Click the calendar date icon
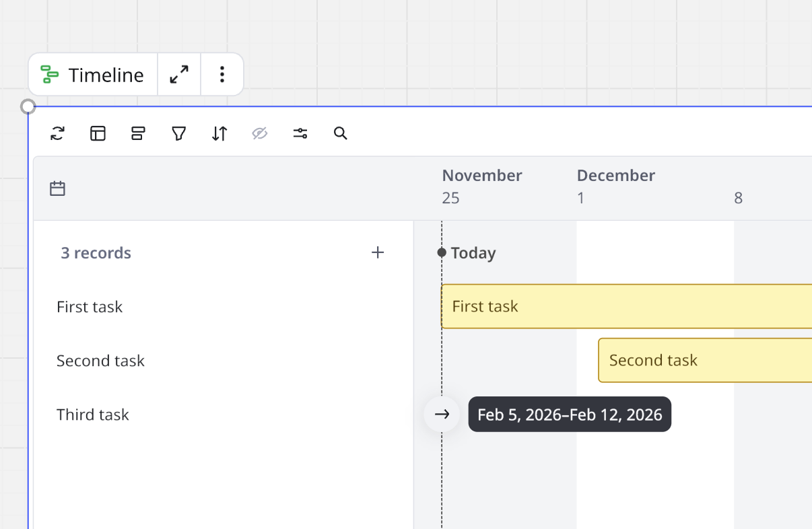 (x=58, y=188)
